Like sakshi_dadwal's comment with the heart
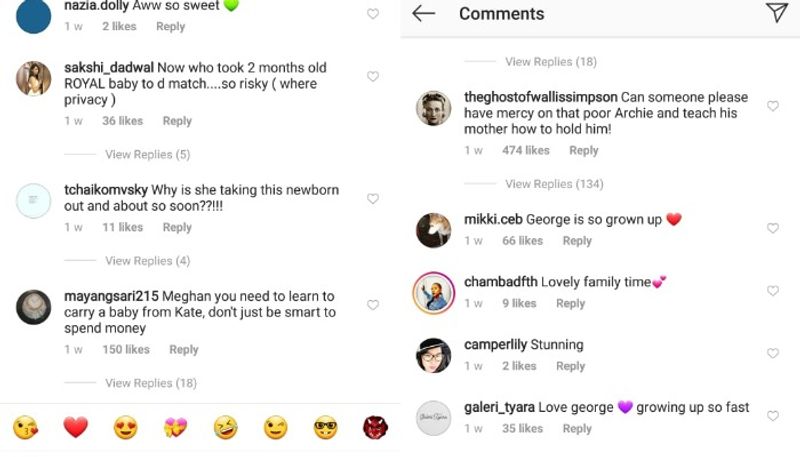800x457 pixels. tap(373, 77)
